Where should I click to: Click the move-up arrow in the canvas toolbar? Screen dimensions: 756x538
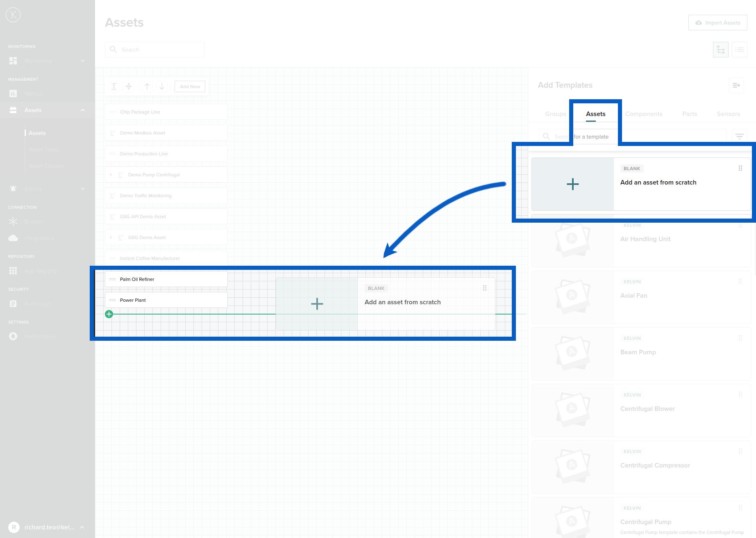147,87
